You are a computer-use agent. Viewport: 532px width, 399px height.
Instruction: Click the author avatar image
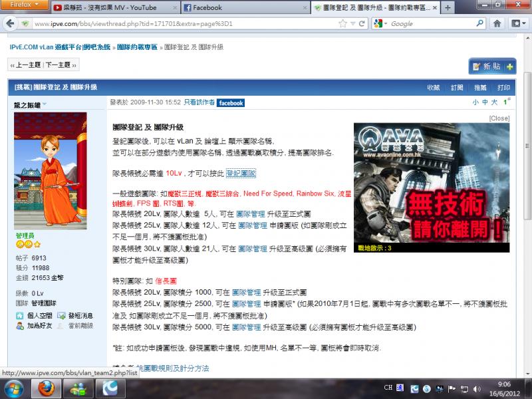(x=51, y=171)
